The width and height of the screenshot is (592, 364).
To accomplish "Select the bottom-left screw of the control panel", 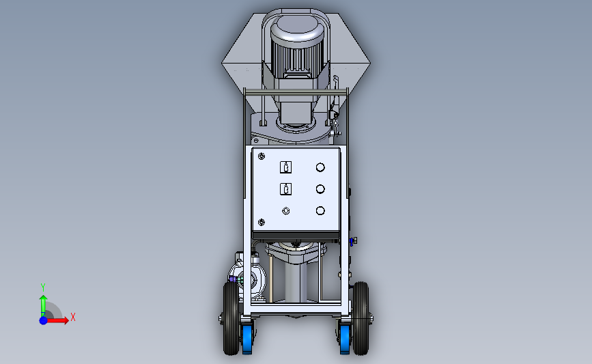I will tap(262, 222).
